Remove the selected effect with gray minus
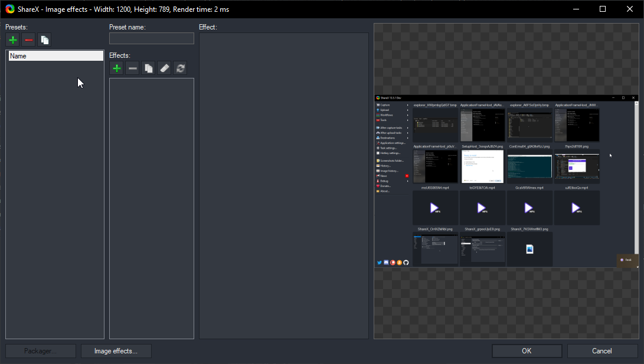Screen dimensions: 644x364 pyautogui.click(x=132, y=68)
